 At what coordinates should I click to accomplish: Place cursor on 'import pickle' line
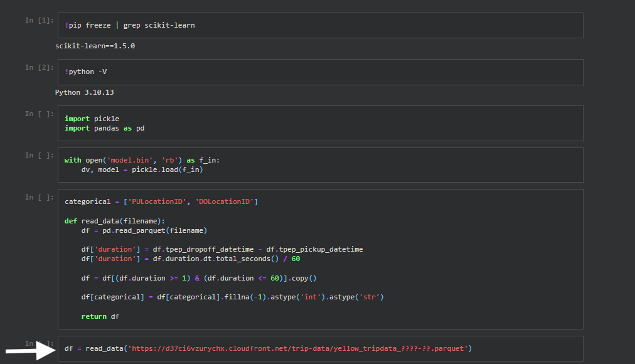[x=92, y=119]
